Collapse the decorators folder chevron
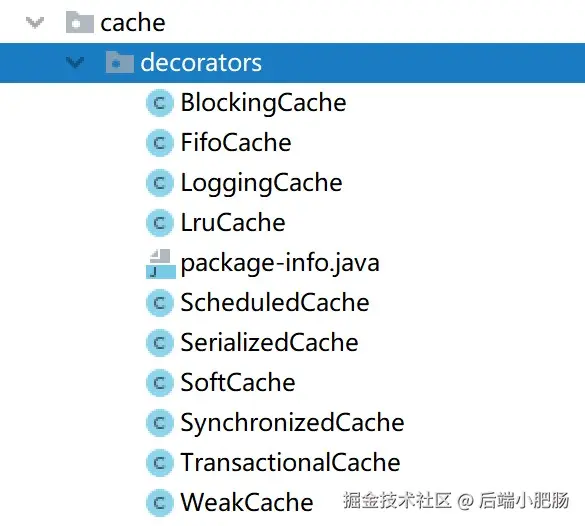 pyautogui.click(x=75, y=62)
